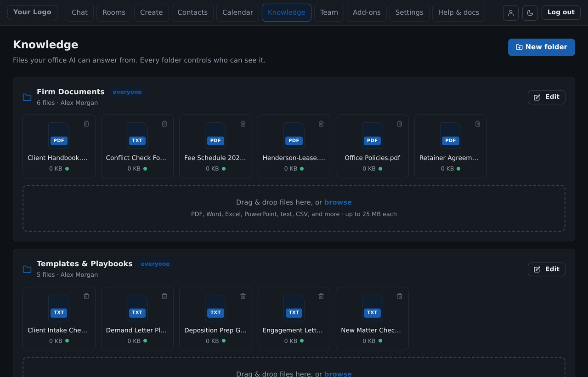
Task: Click the everyone badge on Templates & Playbooks
Action: [x=155, y=264]
